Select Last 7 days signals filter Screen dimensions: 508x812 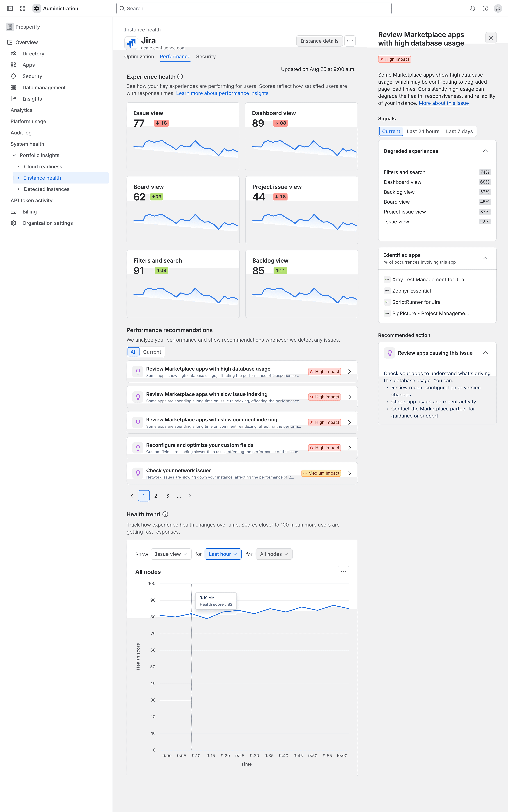(459, 131)
